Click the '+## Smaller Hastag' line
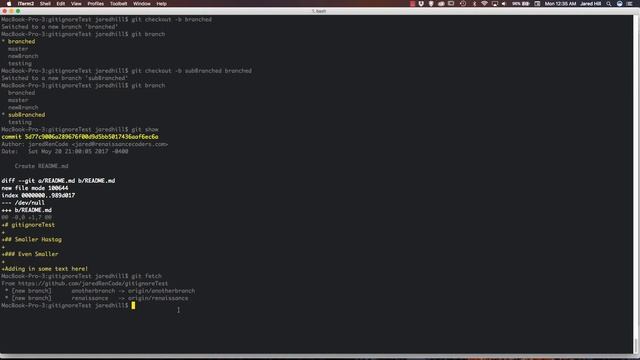The image size is (640, 360). (31, 239)
